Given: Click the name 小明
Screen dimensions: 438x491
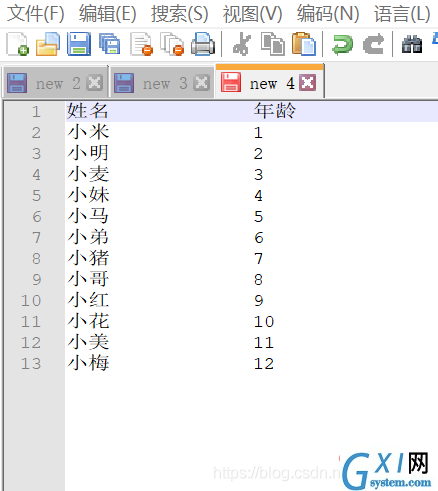Looking at the screenshot, I should pyautogui.click(x=88, y=153).
